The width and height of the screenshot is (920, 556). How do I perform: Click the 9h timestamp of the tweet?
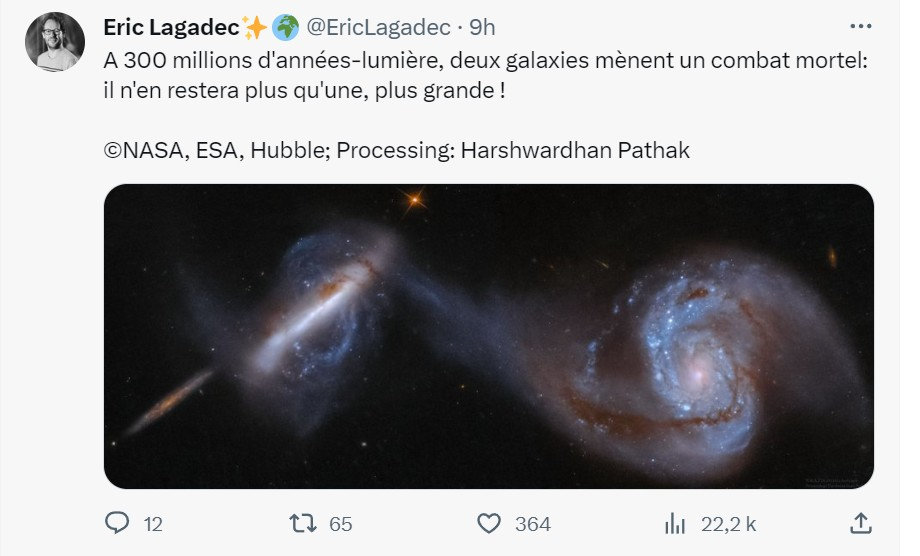click(482, 27)
